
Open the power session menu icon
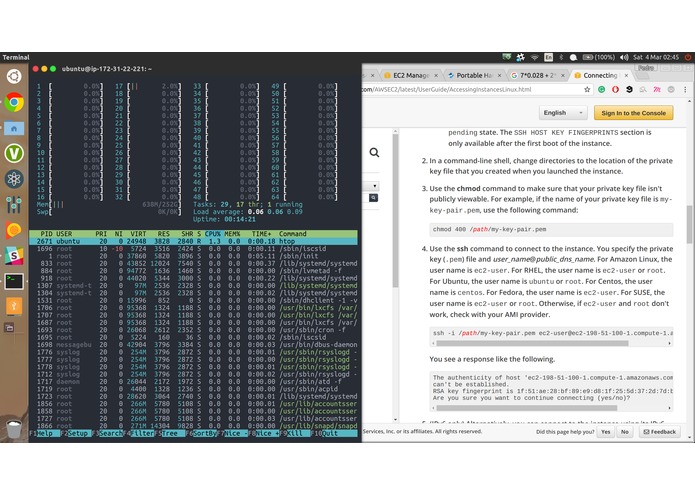[688, 57]
